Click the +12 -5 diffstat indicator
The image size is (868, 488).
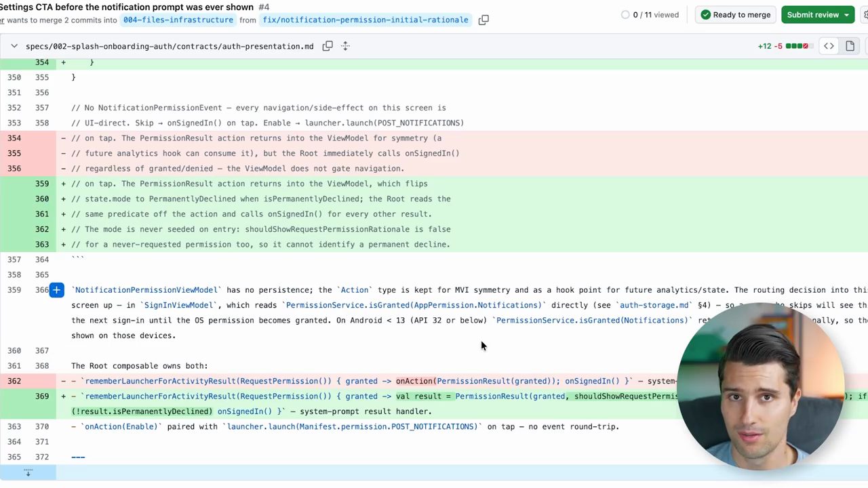[x=785, y=46]
